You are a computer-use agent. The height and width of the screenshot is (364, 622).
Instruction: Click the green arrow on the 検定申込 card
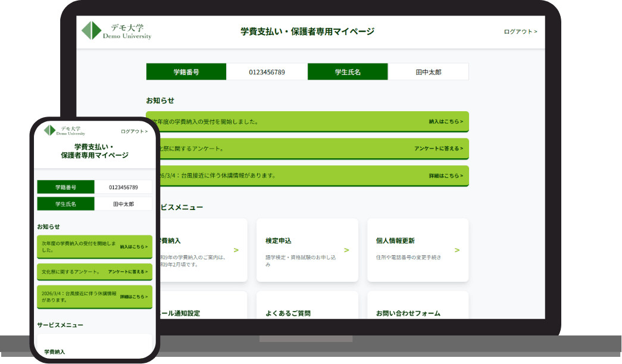(x=345, y=250)
